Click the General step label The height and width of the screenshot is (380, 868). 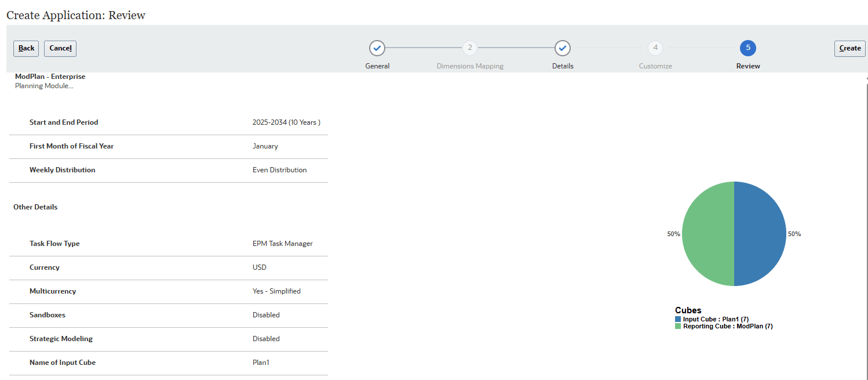pos(377,66)
